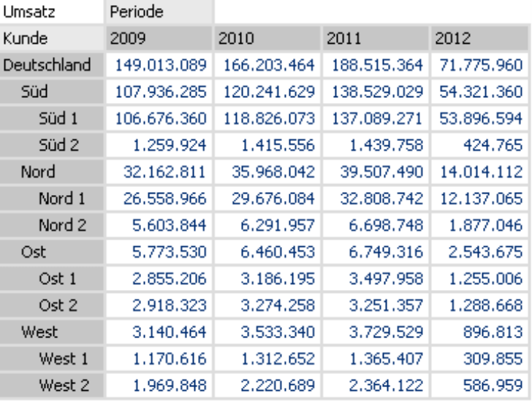Click Nord 2010 value 35.968.042
The height and width of the screenshot is (401, 532).
(267, 172)
